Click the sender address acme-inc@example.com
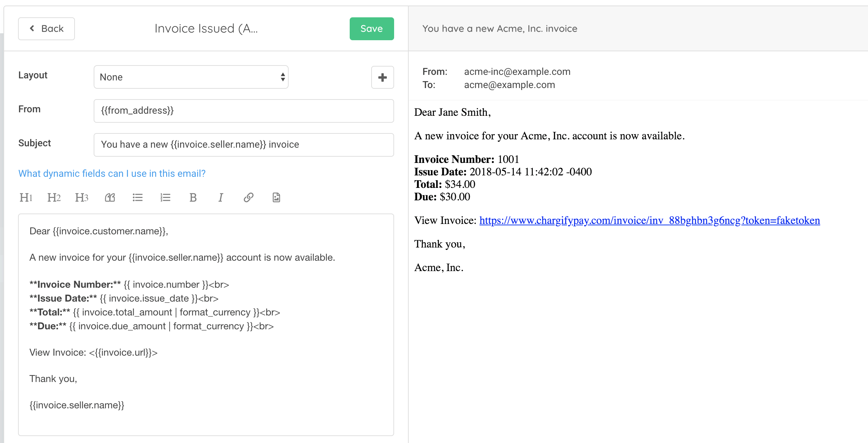 pyautogui.click(x=517, y=72)
